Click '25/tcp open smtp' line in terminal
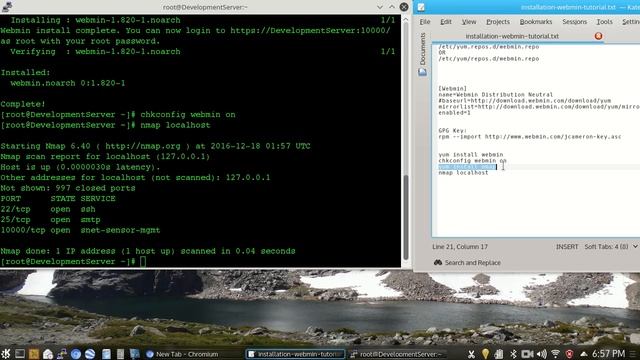 [x=50, y=220]
